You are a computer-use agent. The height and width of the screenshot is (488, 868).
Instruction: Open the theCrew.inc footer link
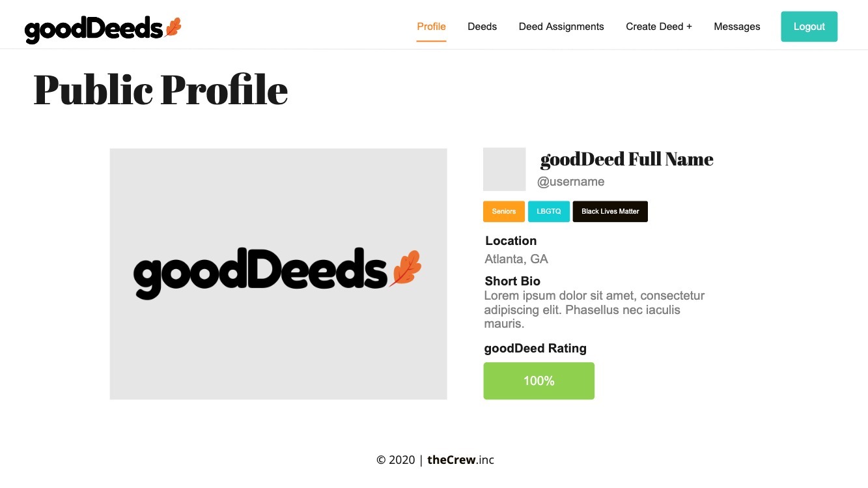tap(460, 459)
